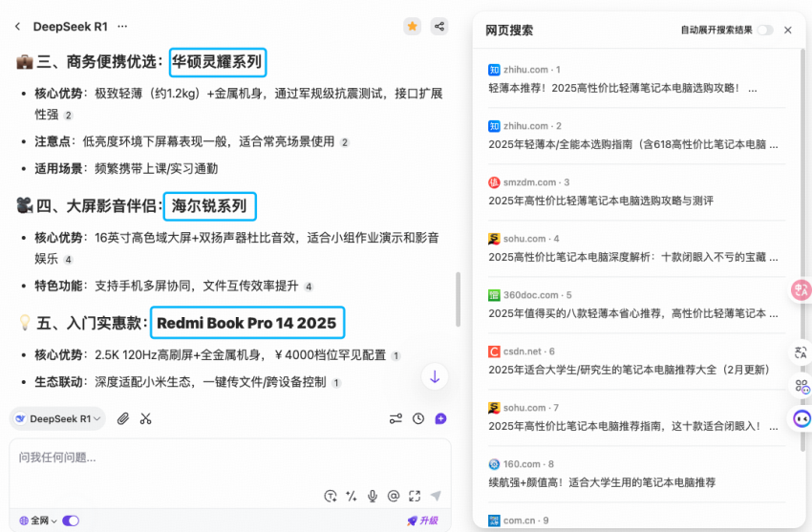
Task: Click the @ mention icon
Action: 394,496
